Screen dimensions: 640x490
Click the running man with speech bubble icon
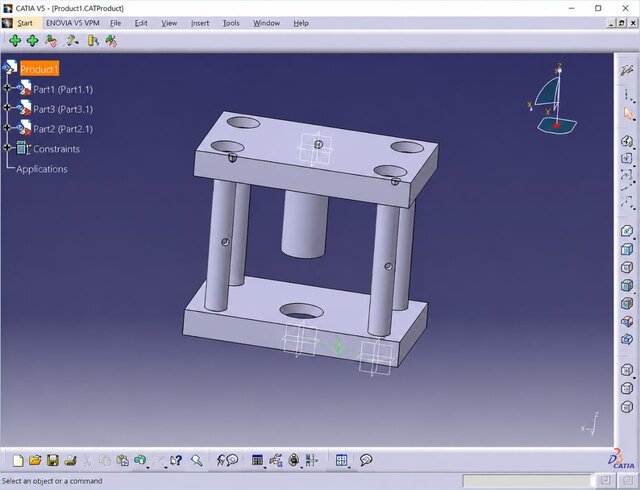[227, 461]
